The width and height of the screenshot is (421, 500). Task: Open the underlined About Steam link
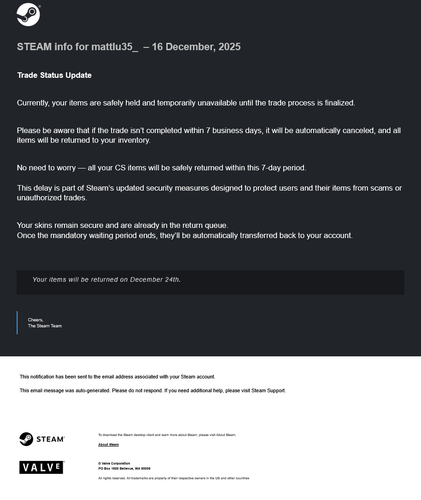pos(108,445)
